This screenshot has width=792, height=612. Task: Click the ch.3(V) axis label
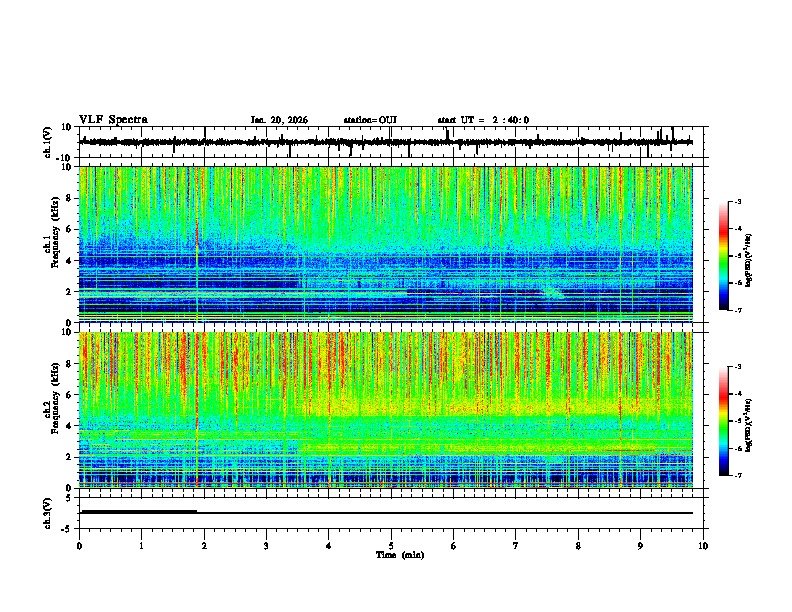click(48, 513)
